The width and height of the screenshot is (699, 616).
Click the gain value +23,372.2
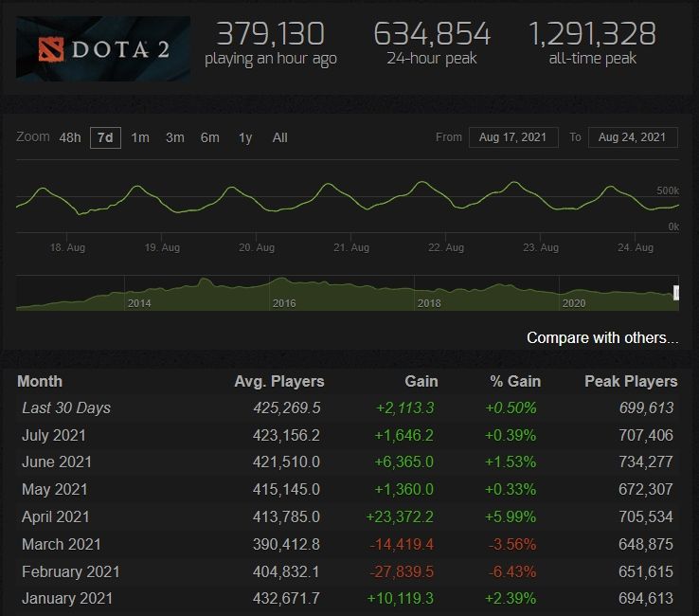click(x=400, y=516)
